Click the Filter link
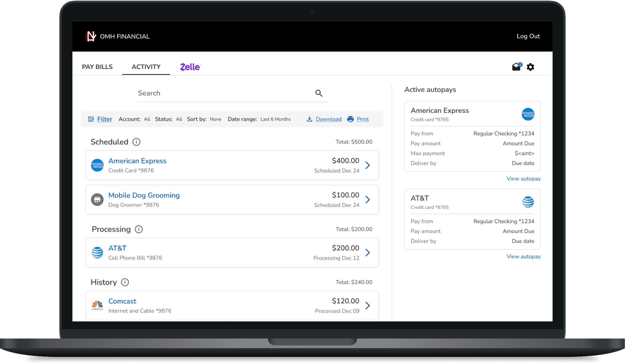The width and height of the screenshot is (625, 364). pyautogui.click(x=104, y=119)
